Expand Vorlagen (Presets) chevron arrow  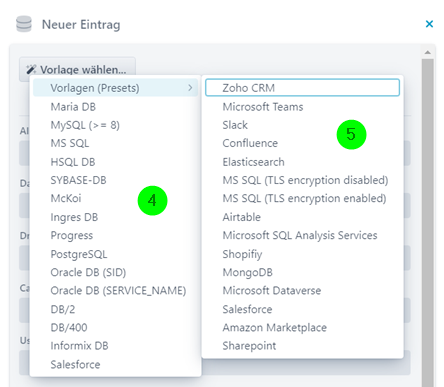(190, 88)
